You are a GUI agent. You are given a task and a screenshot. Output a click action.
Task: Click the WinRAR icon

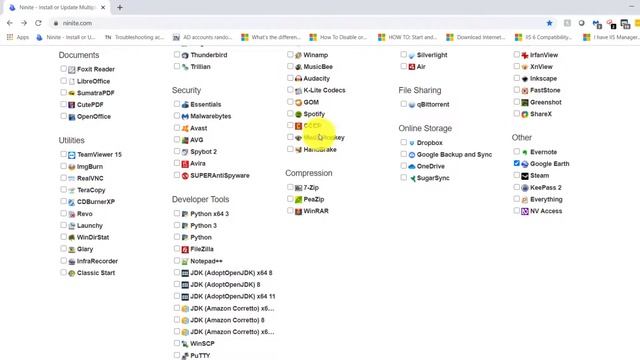tap(298, 211)
